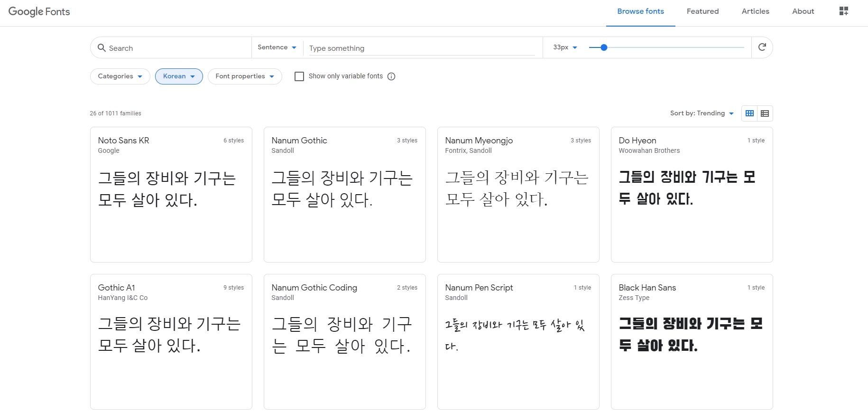
Task: Open selected families panel icon
Action: point(844,11)
